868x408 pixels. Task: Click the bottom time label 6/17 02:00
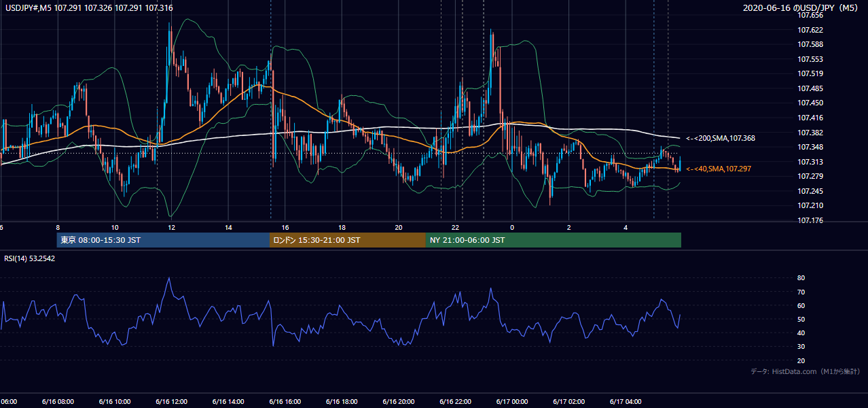[569, 402]
